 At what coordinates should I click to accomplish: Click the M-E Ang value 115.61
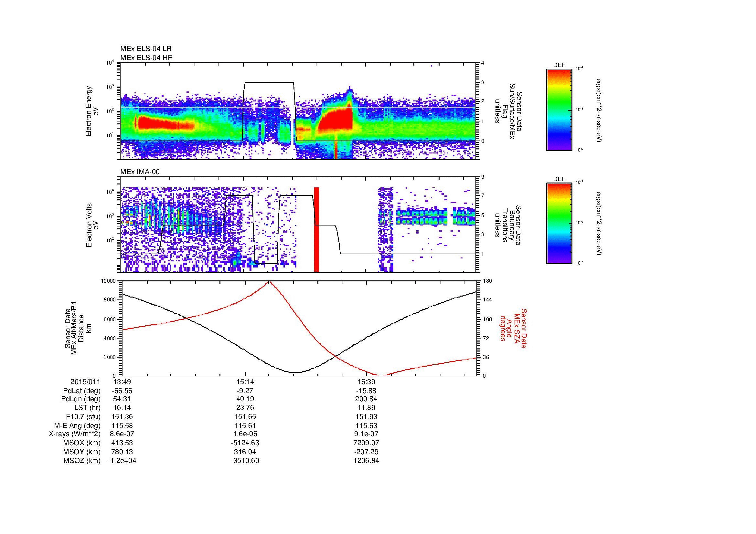tap(245, 426)
